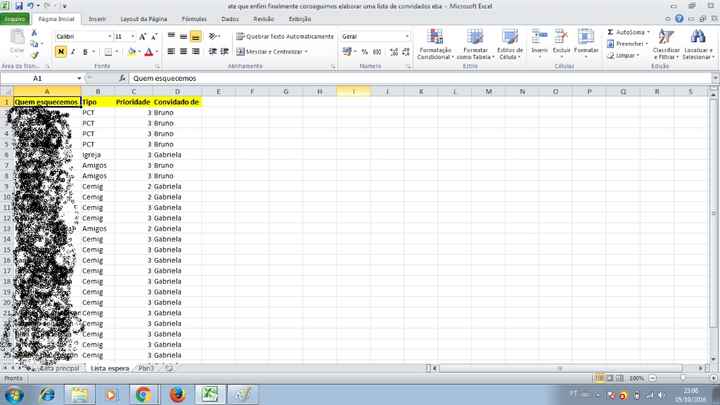Expand the Name Box dropdown arrow
720x405 pixels.
pos(79,79)
